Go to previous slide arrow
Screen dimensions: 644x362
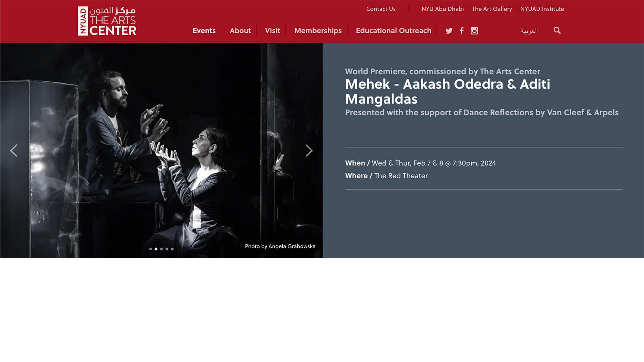[x=13, y=150]
